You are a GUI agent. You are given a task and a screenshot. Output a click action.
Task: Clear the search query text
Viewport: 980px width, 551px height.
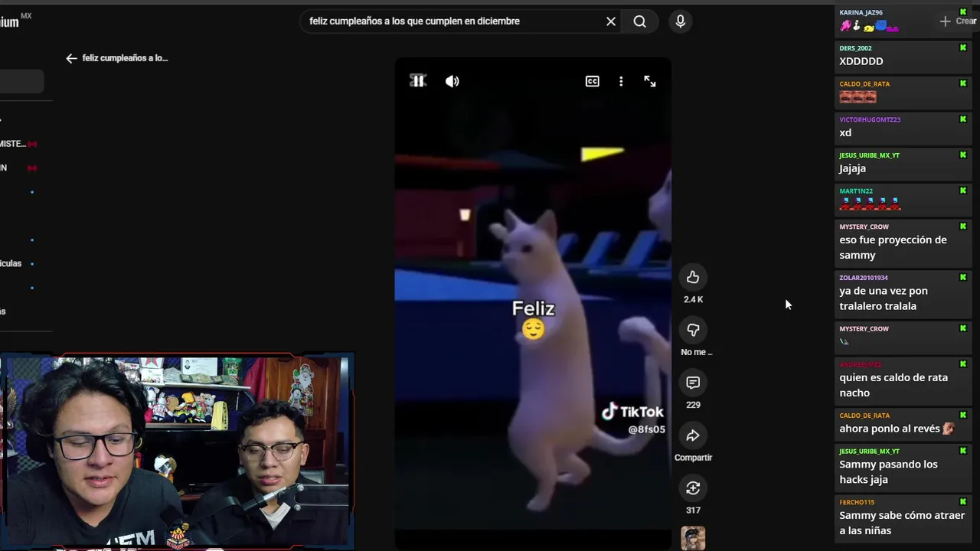point(611,21)
